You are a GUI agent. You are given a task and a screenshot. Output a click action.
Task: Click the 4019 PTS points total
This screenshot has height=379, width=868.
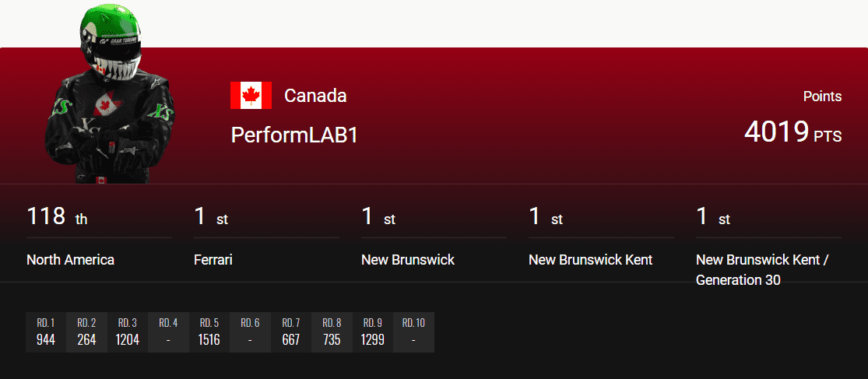click(x=792, y=132)
